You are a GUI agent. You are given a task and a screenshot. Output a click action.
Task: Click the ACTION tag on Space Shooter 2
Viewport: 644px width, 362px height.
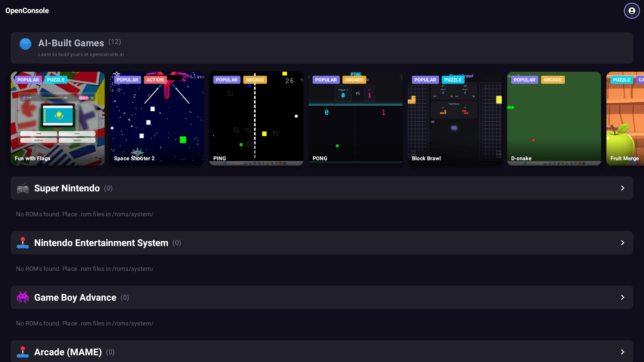(x=155, y=80)
